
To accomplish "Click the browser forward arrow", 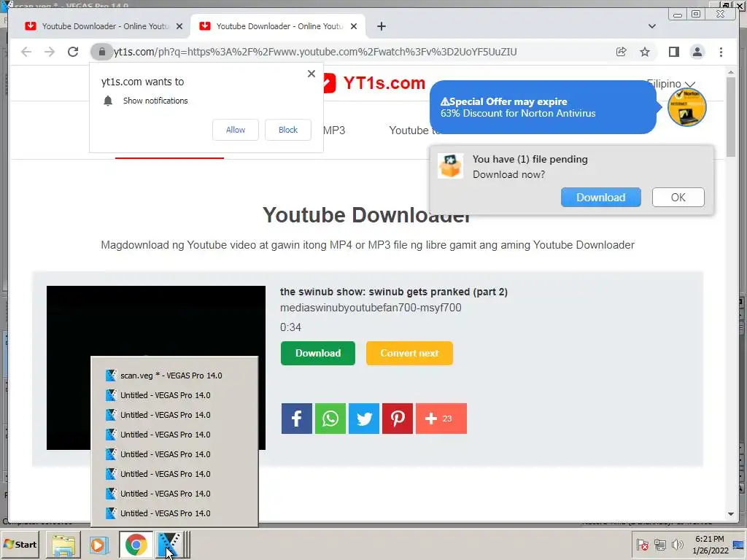I will [x=50, y=52].
